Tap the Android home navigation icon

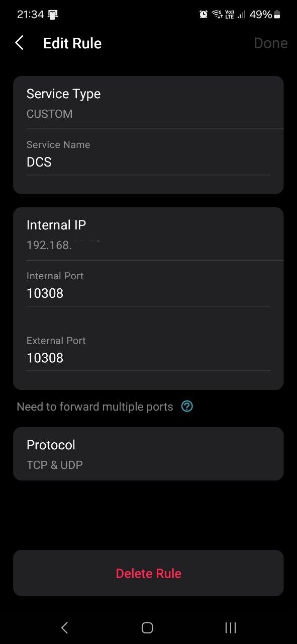(147, 627)
